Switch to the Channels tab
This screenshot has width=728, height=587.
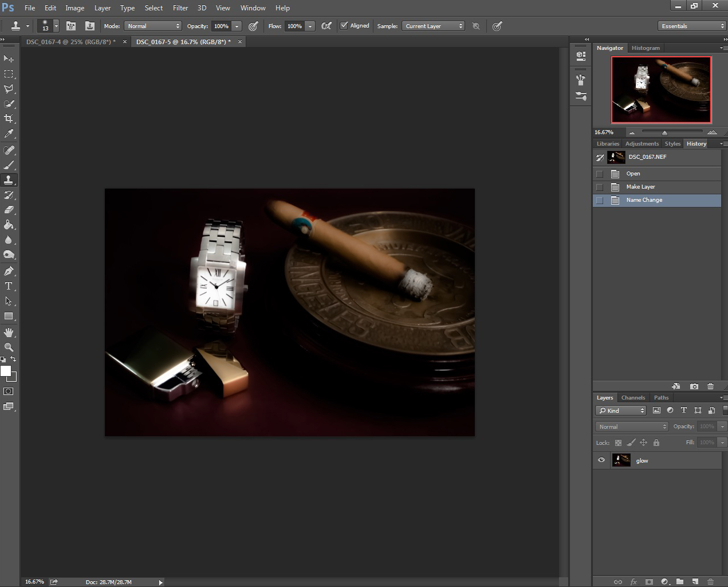point(633,397)
